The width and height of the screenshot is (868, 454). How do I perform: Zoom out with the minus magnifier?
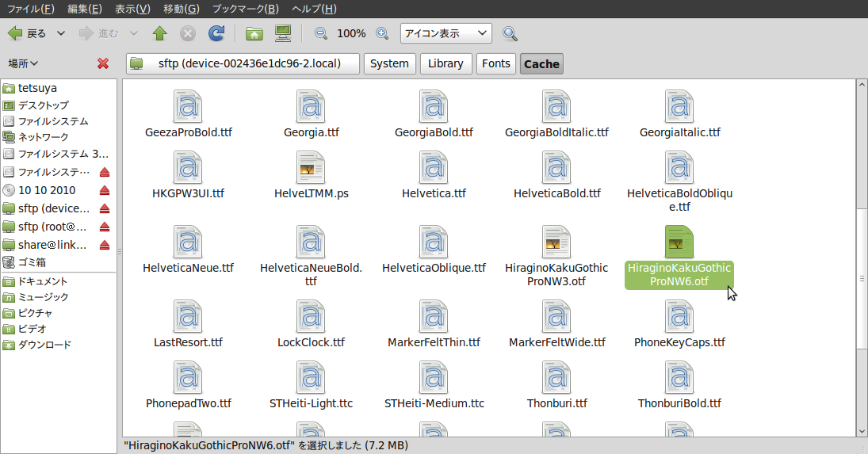click(x=320, y=34)
